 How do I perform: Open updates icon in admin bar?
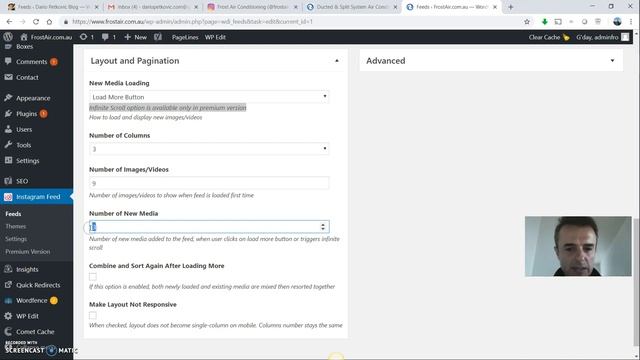point(87,37)
